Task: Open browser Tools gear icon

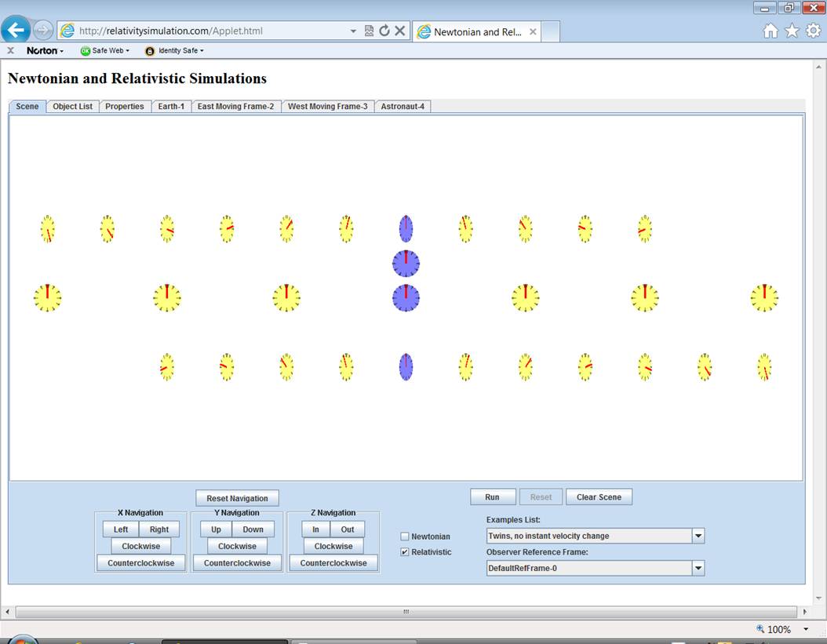Action: pos(814,31)
